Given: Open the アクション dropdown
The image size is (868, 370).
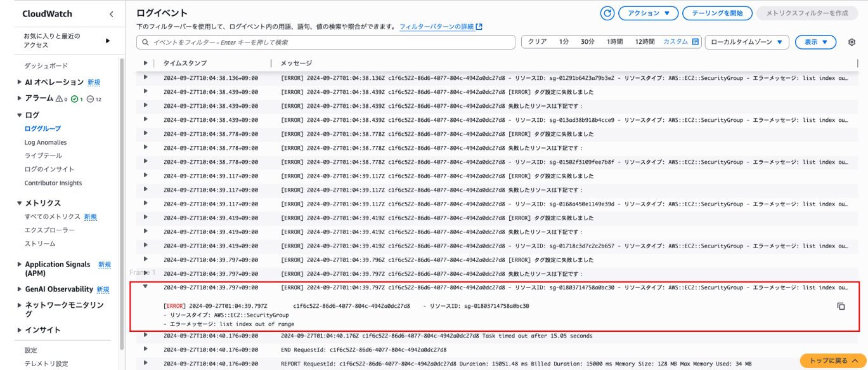Looking at the screenshot, I should click(x=648, y=13).
